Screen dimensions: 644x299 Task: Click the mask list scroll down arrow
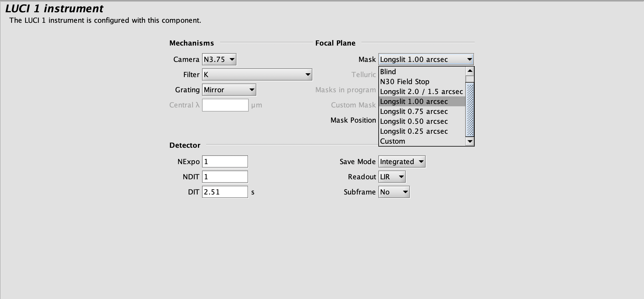pos(470,141)
